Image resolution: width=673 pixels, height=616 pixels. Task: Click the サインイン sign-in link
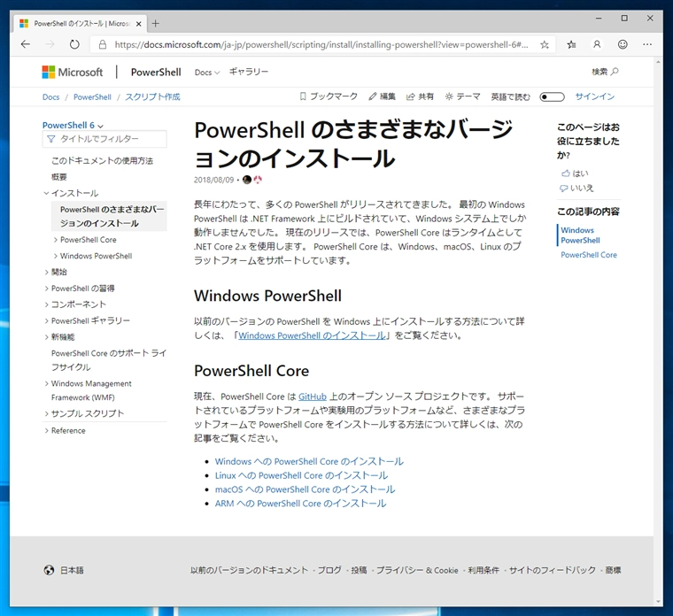point(595,96)
